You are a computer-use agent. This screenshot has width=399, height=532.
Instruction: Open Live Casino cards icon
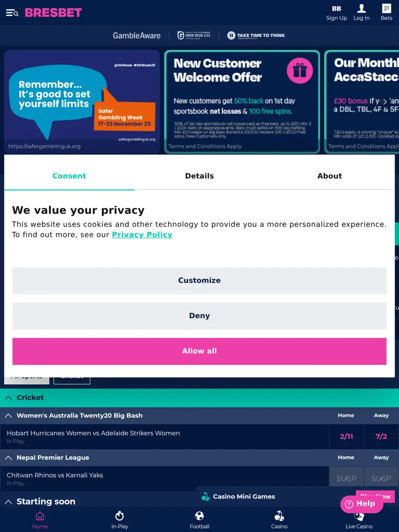[359, 516]
